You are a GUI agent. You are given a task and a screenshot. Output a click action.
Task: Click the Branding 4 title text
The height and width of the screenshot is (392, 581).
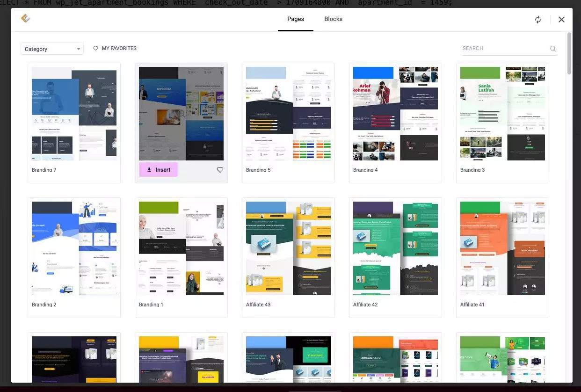click(365, 170)
